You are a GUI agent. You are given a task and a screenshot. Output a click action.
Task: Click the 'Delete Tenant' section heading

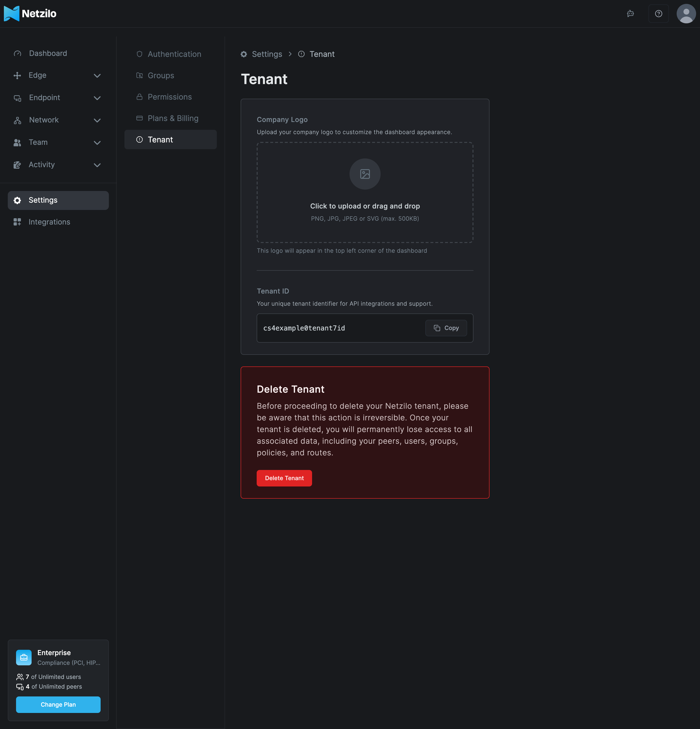[290, 390]
